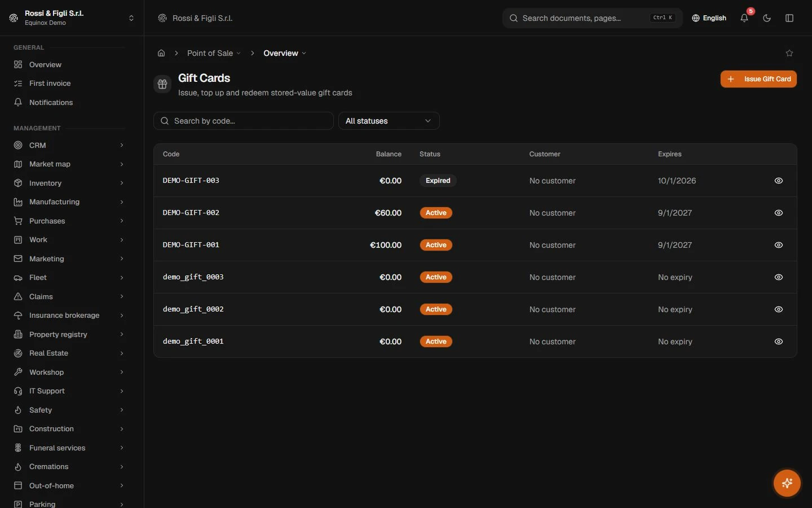Toggle dark mode moon icon
This screenshot has height=508, width=812.
[x=767, y=18]
